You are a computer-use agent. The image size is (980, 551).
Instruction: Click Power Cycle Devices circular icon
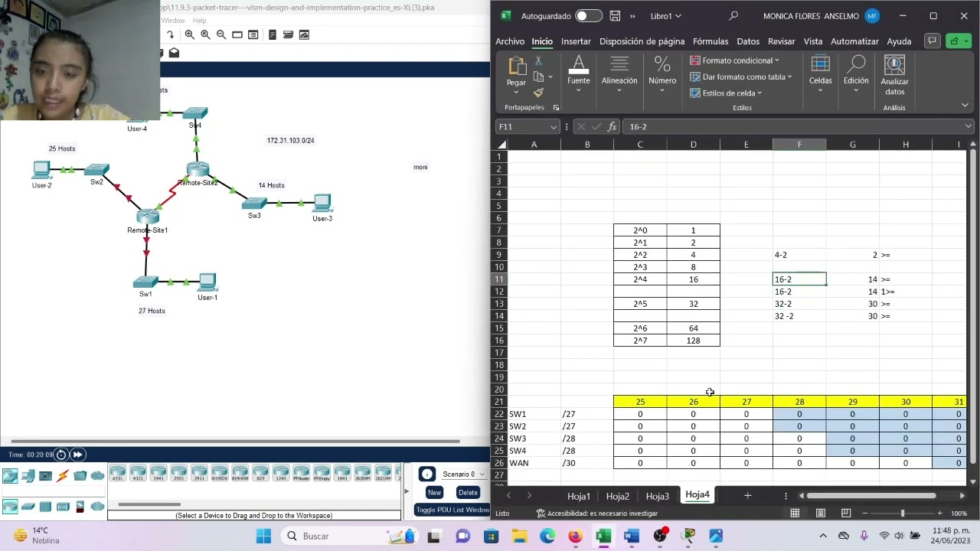click(x=61, y=455)
